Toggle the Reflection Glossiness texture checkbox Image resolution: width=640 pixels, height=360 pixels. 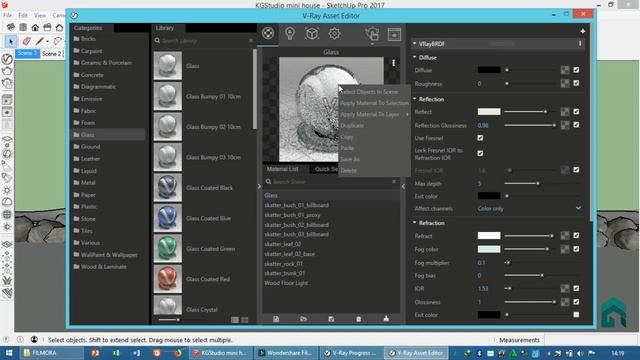coord(576,125)
